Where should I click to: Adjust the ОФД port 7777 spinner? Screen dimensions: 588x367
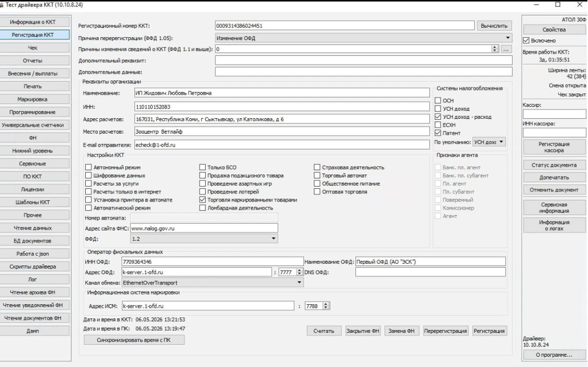tap(299, 272)
